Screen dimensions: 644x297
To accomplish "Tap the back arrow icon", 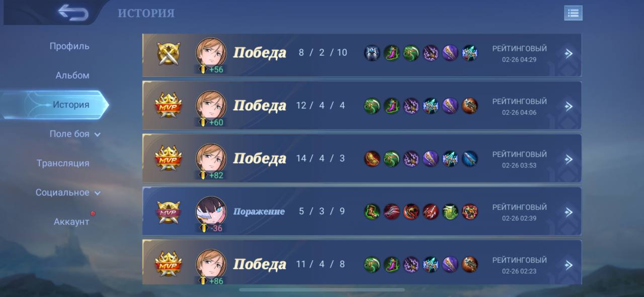I will [73, 13].
